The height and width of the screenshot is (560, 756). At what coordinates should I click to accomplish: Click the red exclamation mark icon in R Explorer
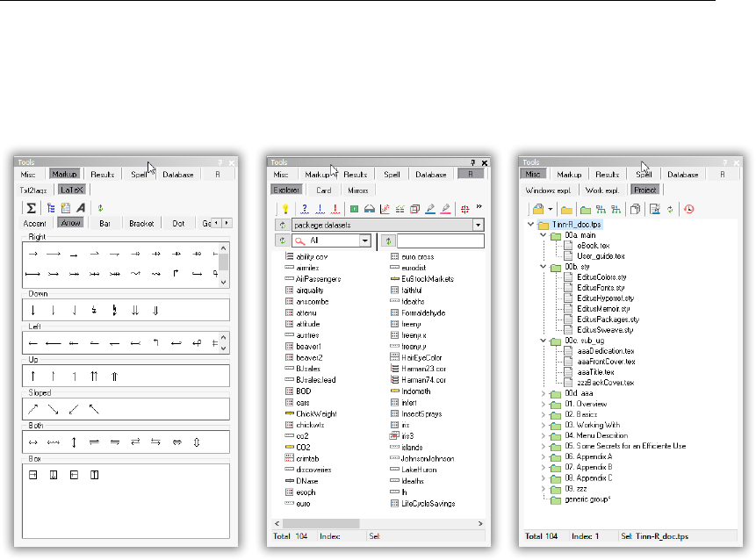pyautogui.click(x=335, y=209)
